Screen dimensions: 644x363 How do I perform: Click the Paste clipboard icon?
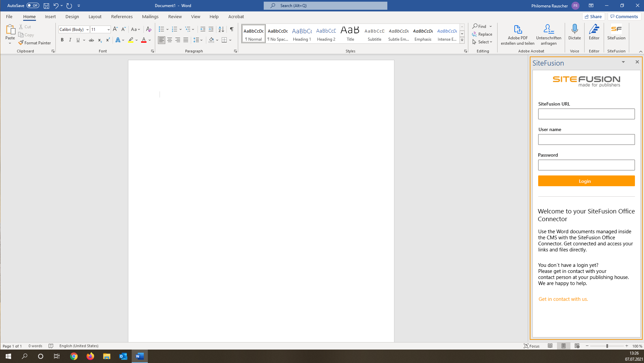point(10,30)
